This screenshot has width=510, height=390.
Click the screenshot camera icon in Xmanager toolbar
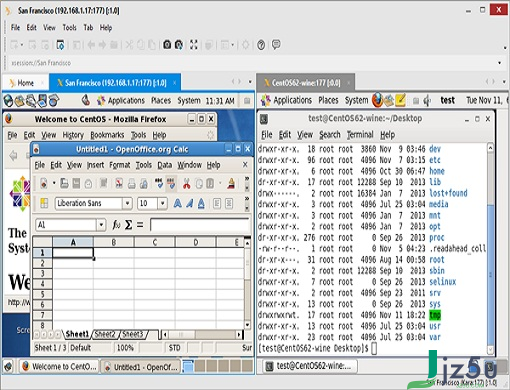point(167,45)
